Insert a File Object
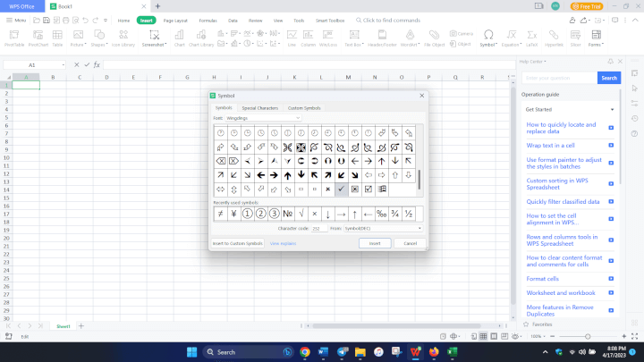The width and height of the screenshot is (644, 362). coord(434,38)
